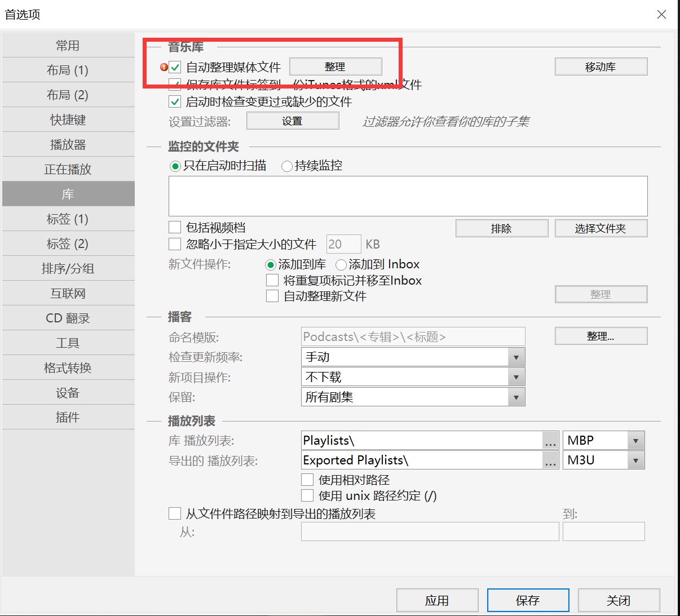Open the 新项目操作 dropdown showing 不下载
Screen dimensions: 680x616
(516, 378)
